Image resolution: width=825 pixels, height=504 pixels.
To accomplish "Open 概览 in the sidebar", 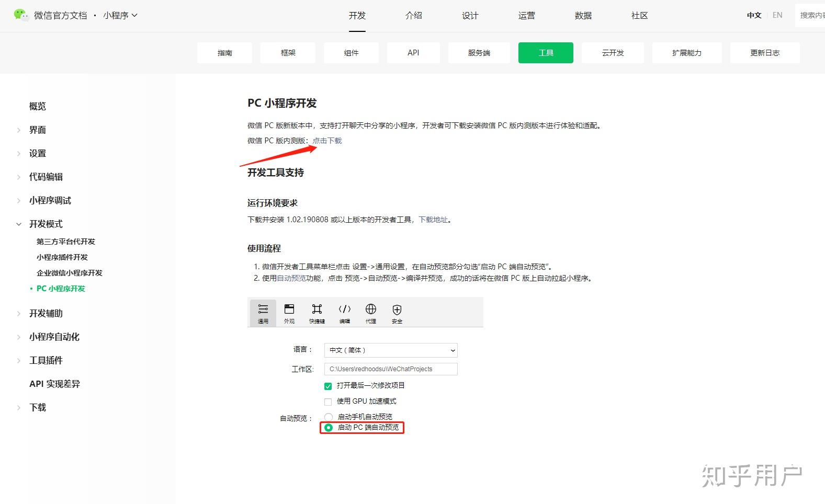I will pos(38,106).
